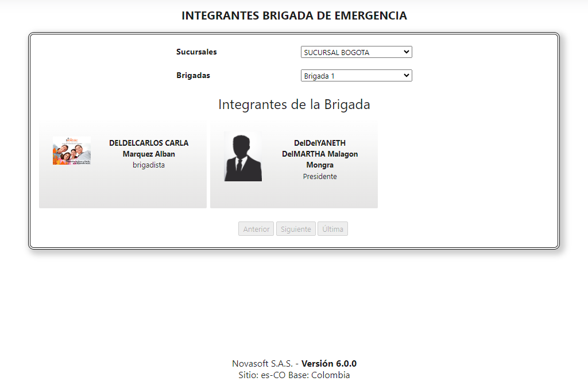
Task: Click the photo of DELDELCARLOS CARLA
Action: point(71,150)
